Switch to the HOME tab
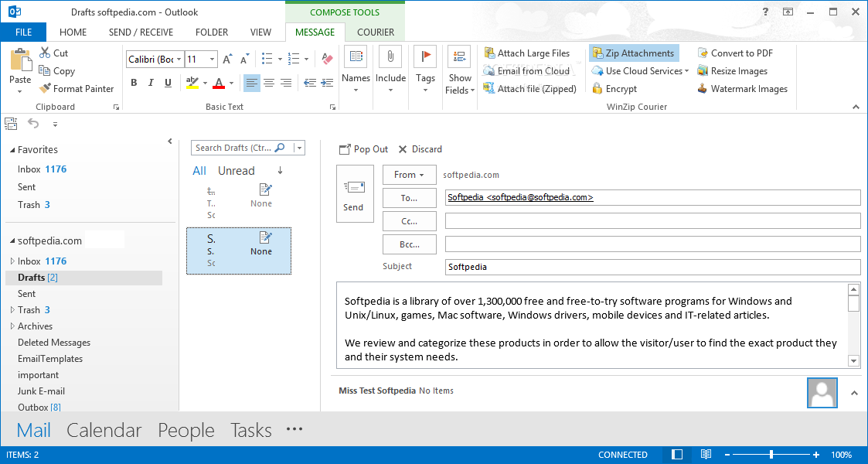The height and width of the screenshot is (464, 868). [73, 32]
